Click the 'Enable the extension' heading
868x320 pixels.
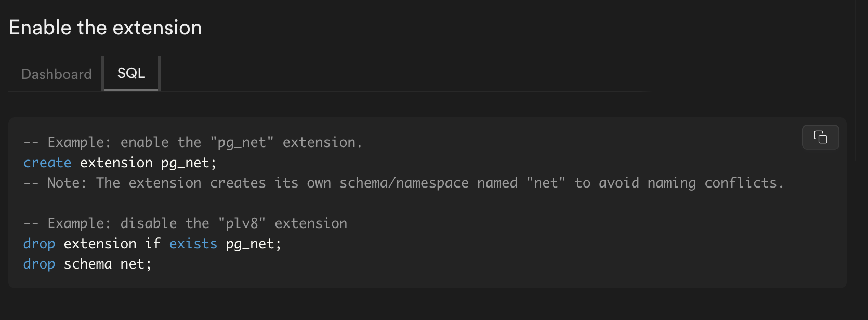tap(105, 27)
